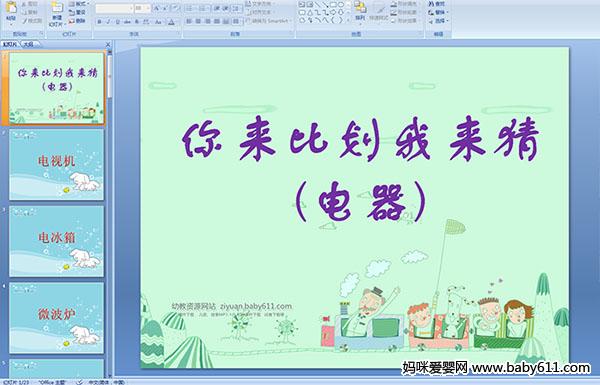600x385 pixels.
Task: Click the Reset button in the Slides group
Action: tap(77, 12)
